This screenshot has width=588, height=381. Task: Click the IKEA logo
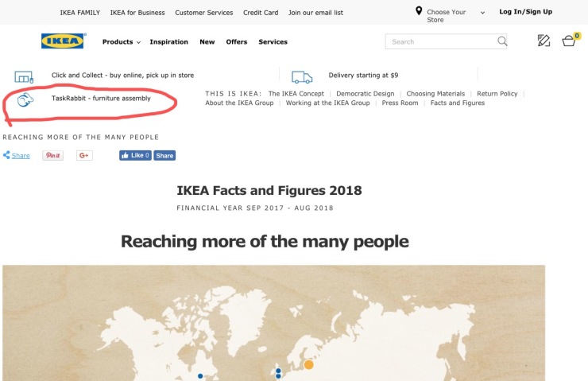(64, 41)
